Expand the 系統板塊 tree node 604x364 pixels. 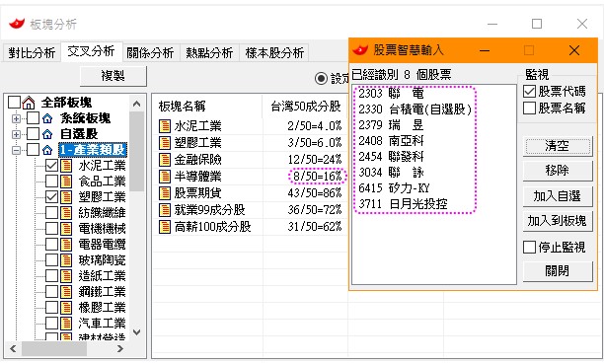point(16,118)
